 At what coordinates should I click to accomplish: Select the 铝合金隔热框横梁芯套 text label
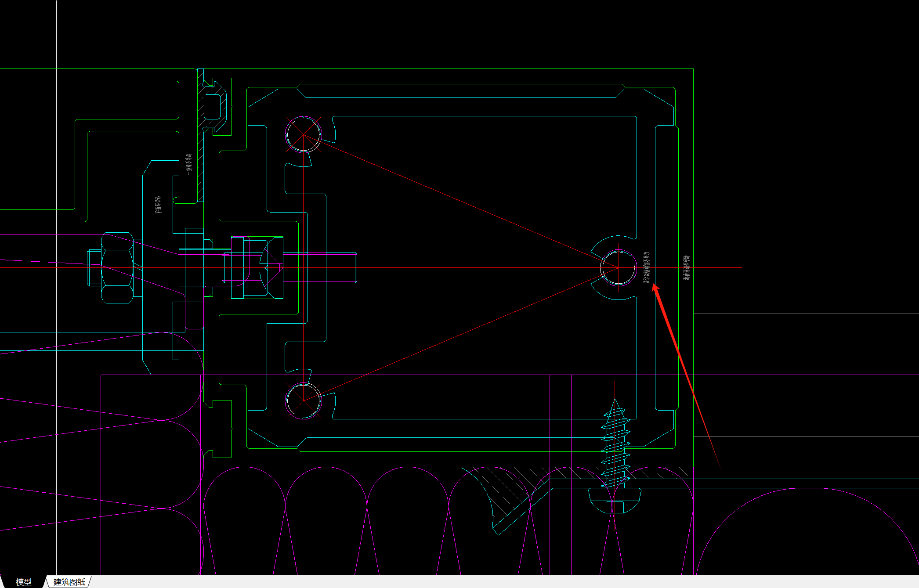click(x=646, y=267)
